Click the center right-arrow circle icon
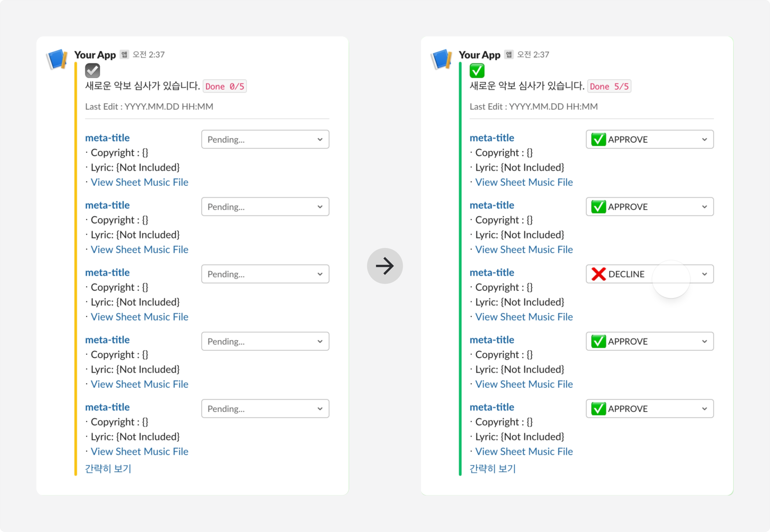Screen dimensions: 770x532 click(x=385, y=266)
